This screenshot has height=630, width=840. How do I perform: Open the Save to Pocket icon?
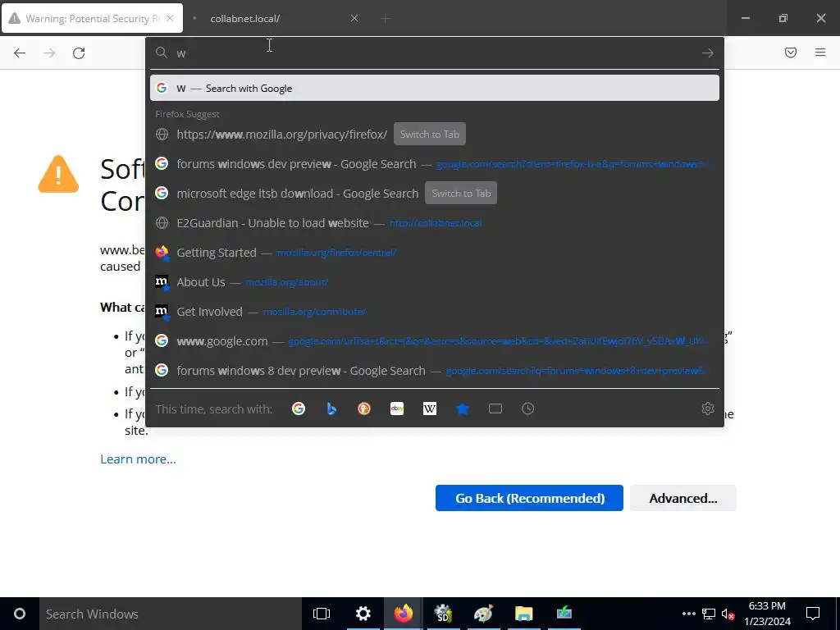(790, 52)
